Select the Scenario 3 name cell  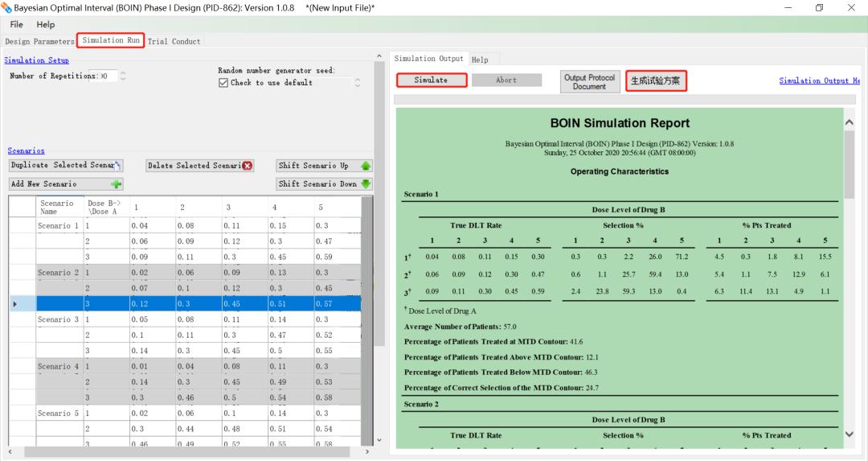(59, 319)
